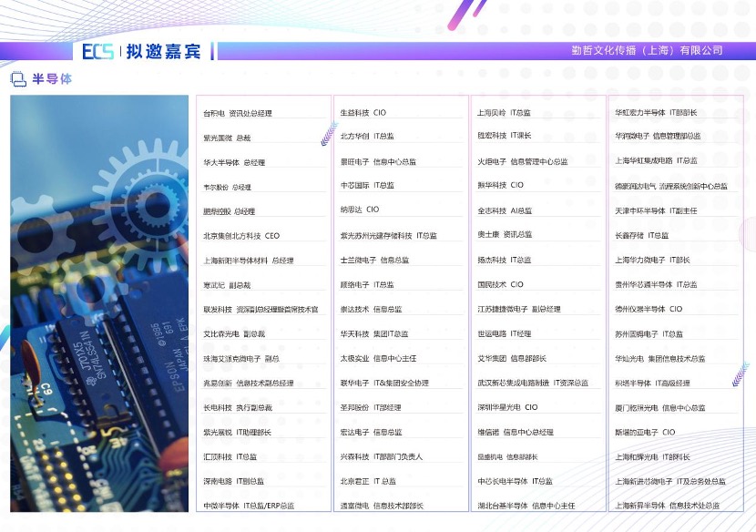This screenshot has width=756, height=532.
Task: Select the row 景旺电子 信息中心总监
Action: pos(378,161)
